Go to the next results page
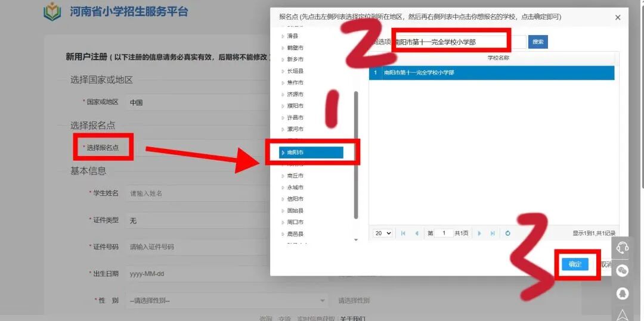 pyautogui.click(x=479, y=233)
